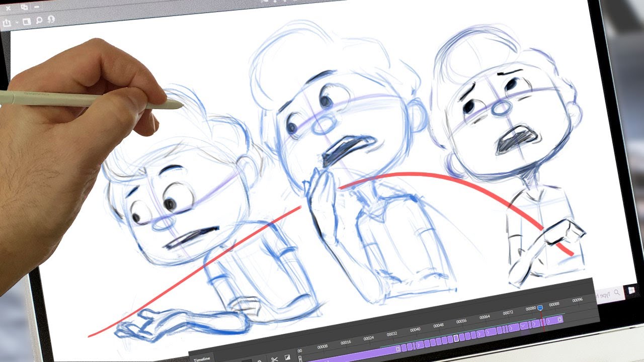Click the blue playhead handle on the ruler

pyautogui.click(x=540, y=307)
